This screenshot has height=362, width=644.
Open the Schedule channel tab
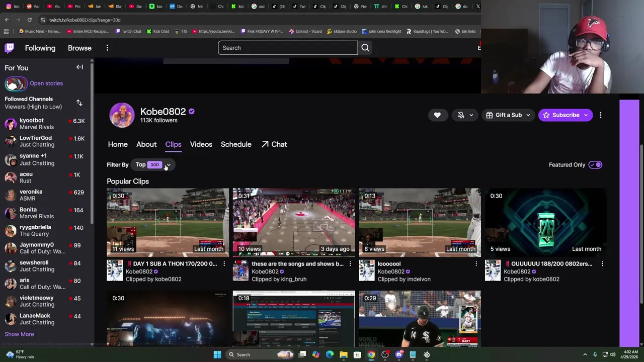point(236,144)
